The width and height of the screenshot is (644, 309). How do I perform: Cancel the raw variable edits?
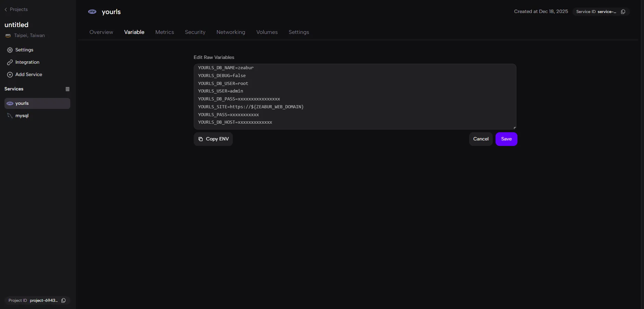click(x=481, y=139)
